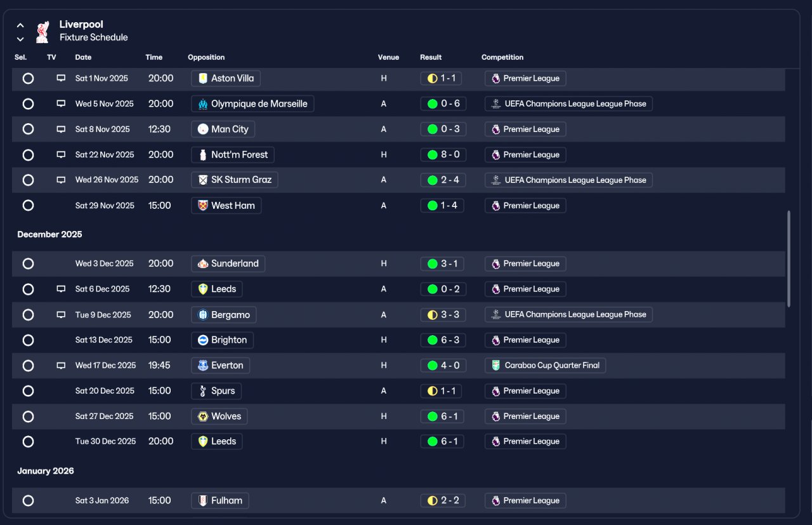
Task: Click TV broadcast icon on Everton cup fixture
Action: pyautogui.click(x=61, y=366)
